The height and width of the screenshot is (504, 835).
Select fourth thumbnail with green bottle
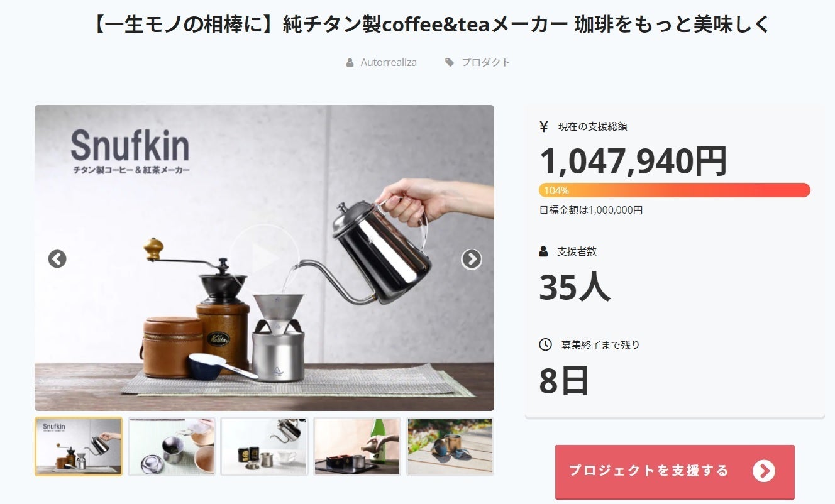(x=357, y=447)
